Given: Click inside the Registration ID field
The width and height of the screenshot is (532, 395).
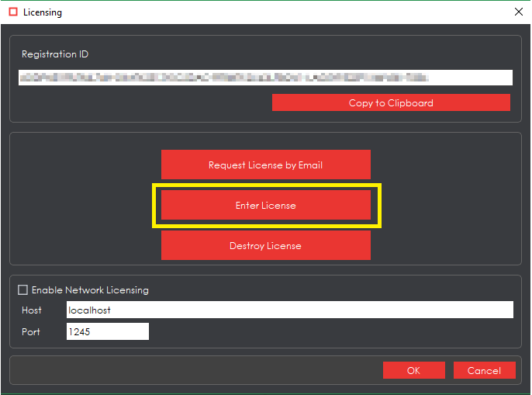Looking at the screenshot, I should pos(265,78).
